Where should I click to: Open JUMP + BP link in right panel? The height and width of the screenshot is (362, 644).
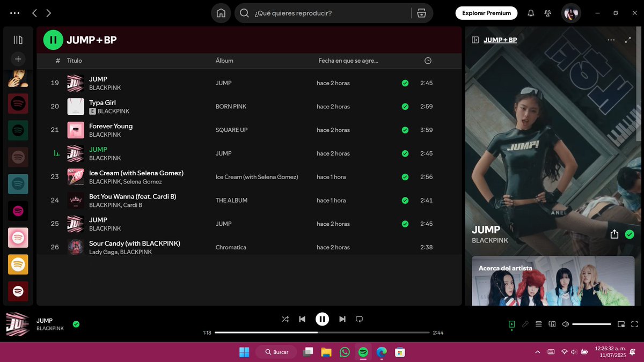pos(500,40)
